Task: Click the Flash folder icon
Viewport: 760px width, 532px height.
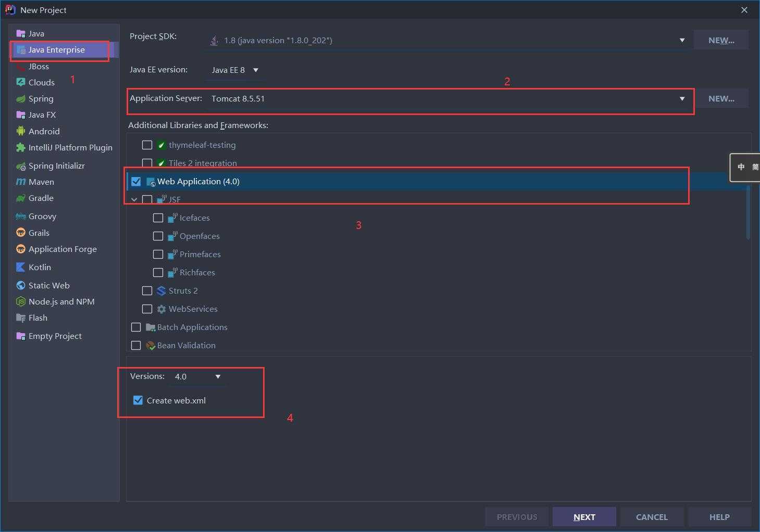Action: (x=21, y=318)
